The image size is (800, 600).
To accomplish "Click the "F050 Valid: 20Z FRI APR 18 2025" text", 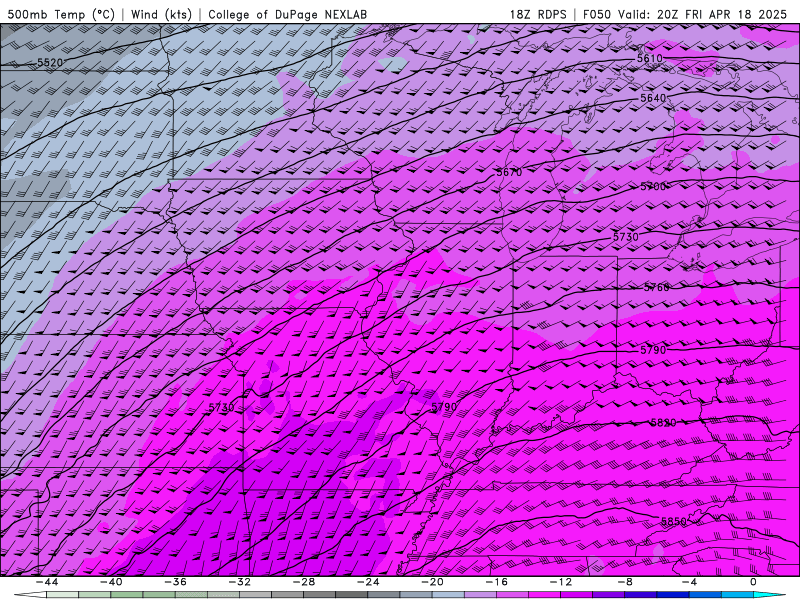I will point(685,14).
